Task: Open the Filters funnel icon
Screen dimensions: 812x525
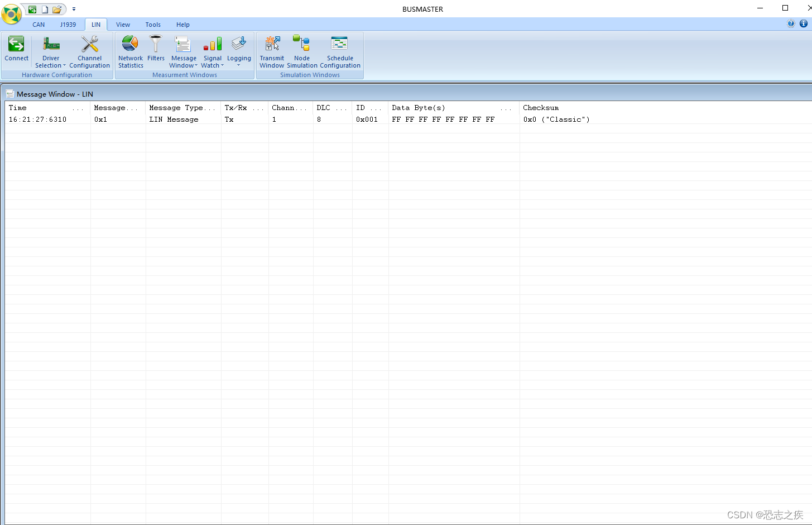Action: (x=156, y=44)
